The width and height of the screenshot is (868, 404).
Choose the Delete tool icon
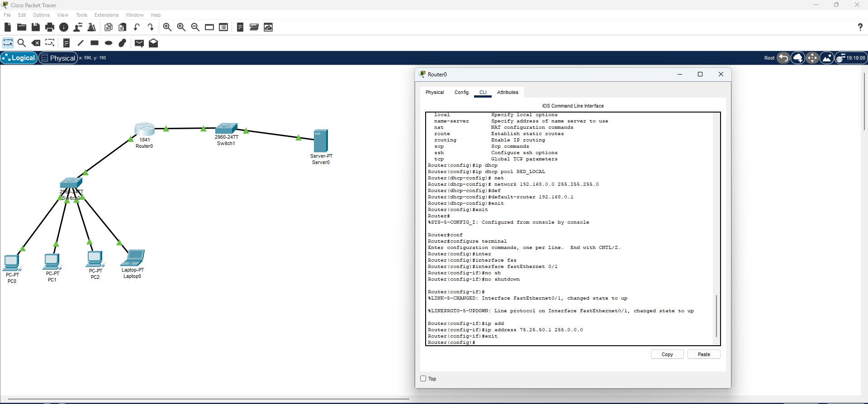click(x=36, y=43)
